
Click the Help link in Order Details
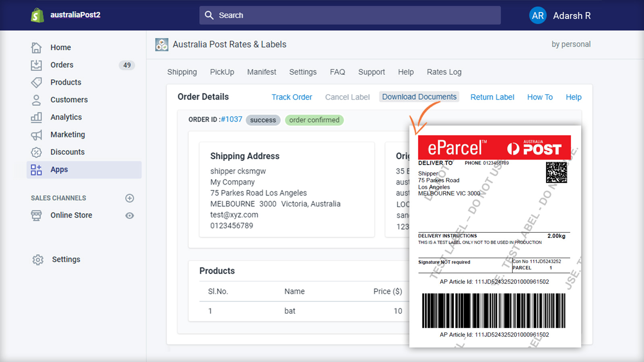click(574, 97)
